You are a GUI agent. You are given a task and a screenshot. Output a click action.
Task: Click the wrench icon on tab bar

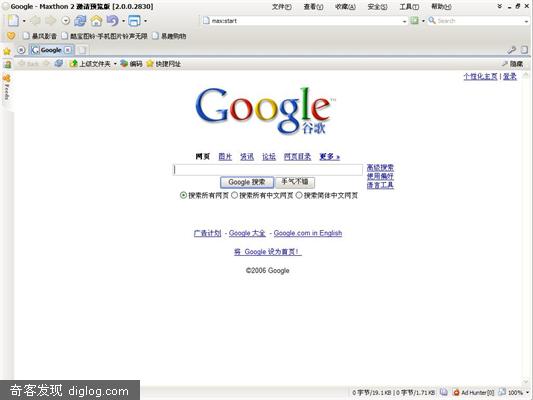512,50
